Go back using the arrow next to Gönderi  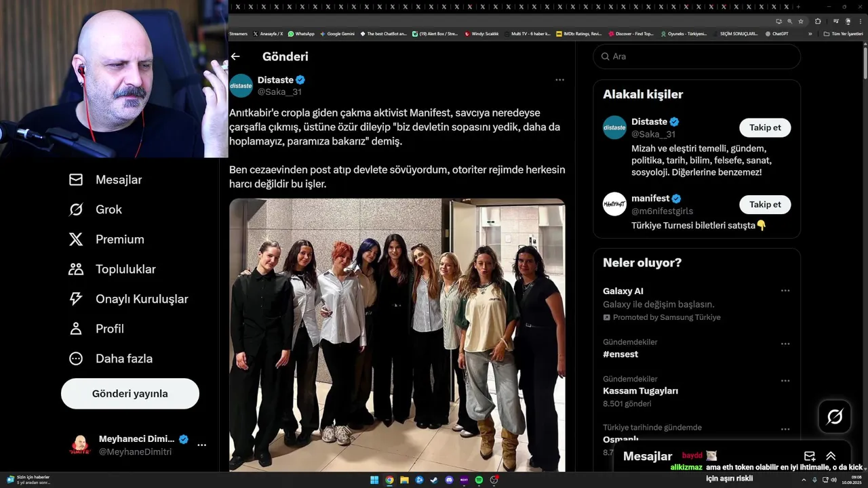pos(235,57)
